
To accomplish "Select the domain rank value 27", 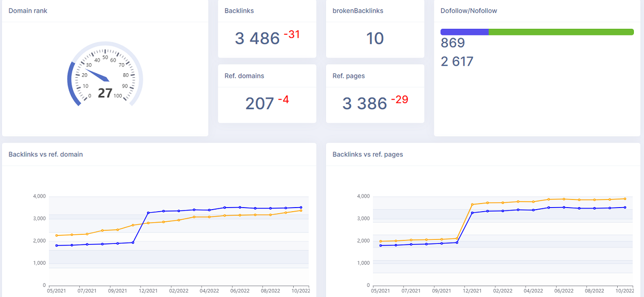I will point(105,93).
